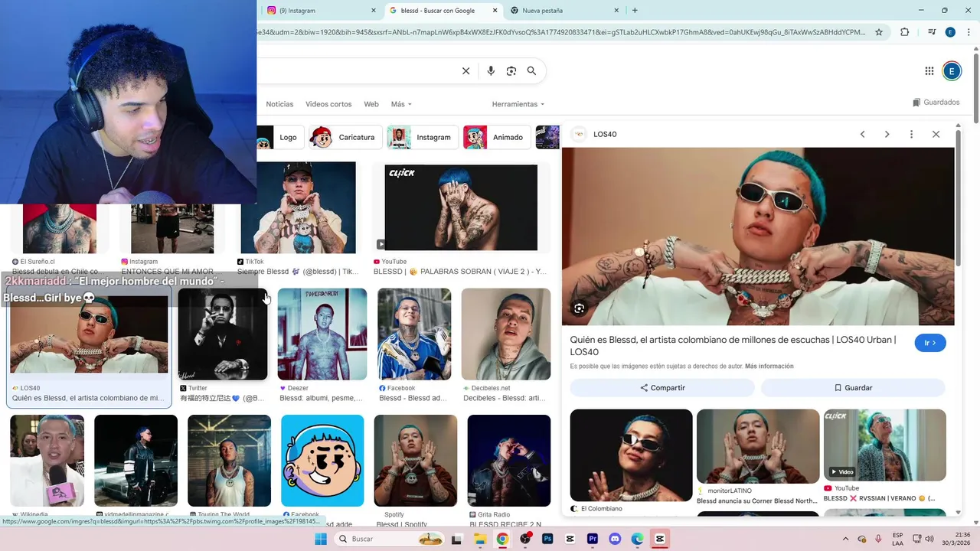Viewport: 980px width, 551px height.
Task: Open the Spotify image result
Action: pyautogui.click(x=416, y=461)
